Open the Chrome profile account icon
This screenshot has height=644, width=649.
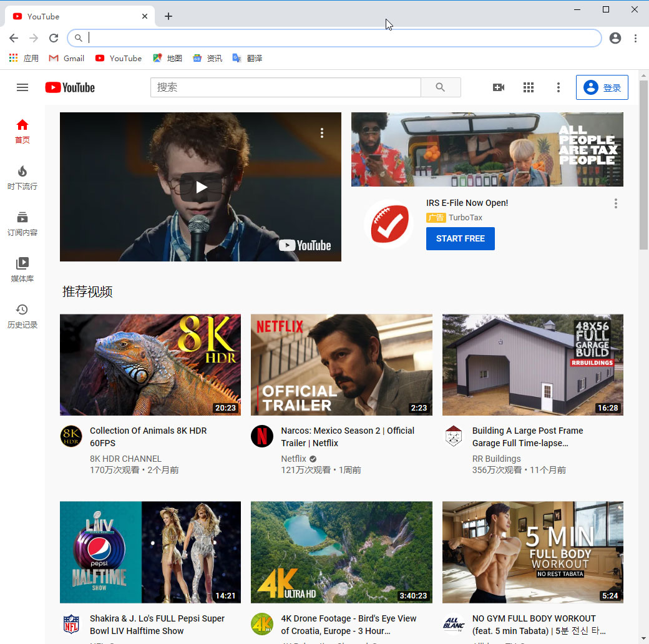coord(615,38)
